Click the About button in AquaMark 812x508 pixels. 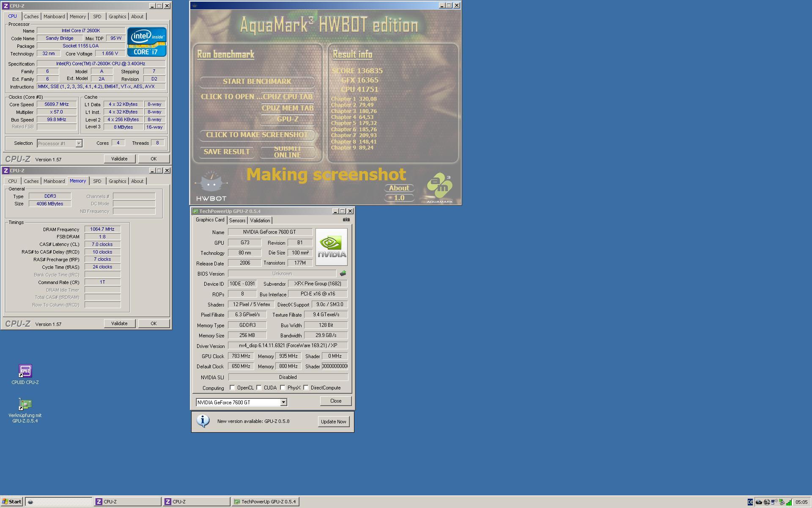point(399,188)
